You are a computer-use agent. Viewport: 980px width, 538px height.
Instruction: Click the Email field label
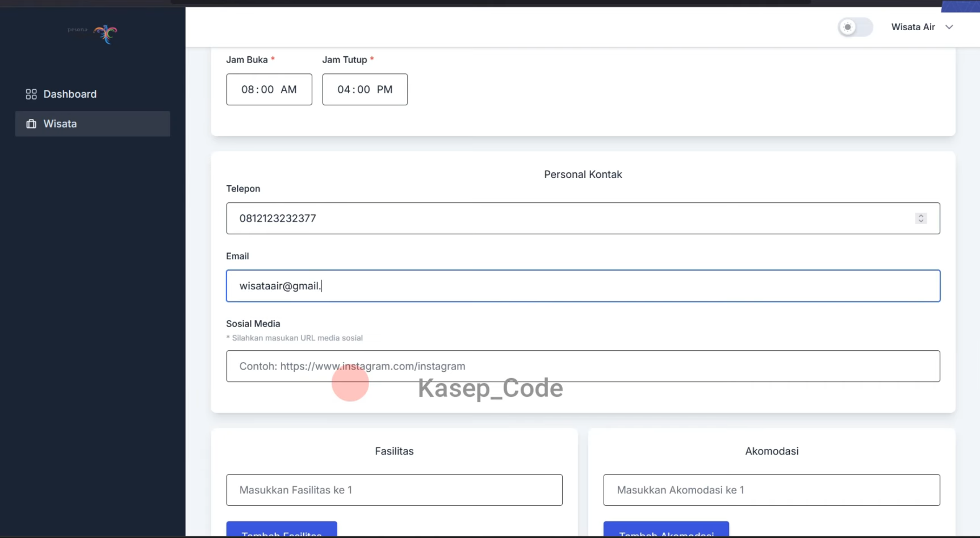[237, 256]
